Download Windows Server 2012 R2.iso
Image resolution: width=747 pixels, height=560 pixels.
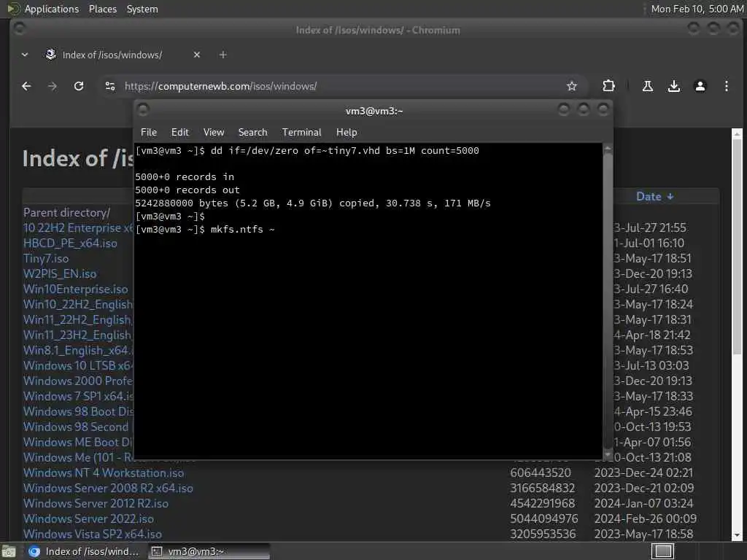tap(96, 503)
